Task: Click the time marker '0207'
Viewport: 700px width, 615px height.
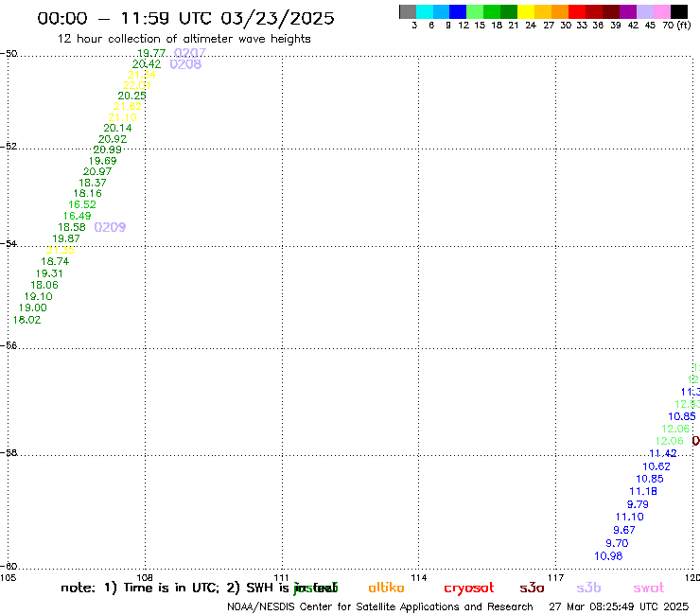Action: 190,53
